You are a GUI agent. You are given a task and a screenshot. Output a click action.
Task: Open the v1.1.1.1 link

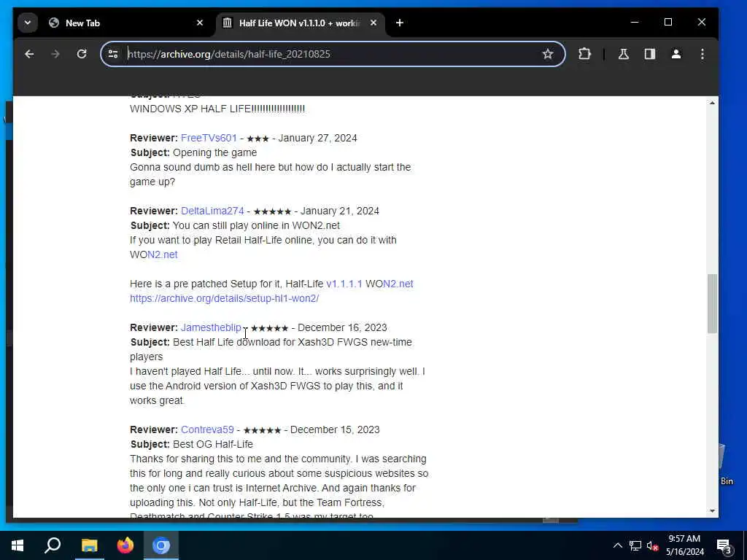click(344, 284)
